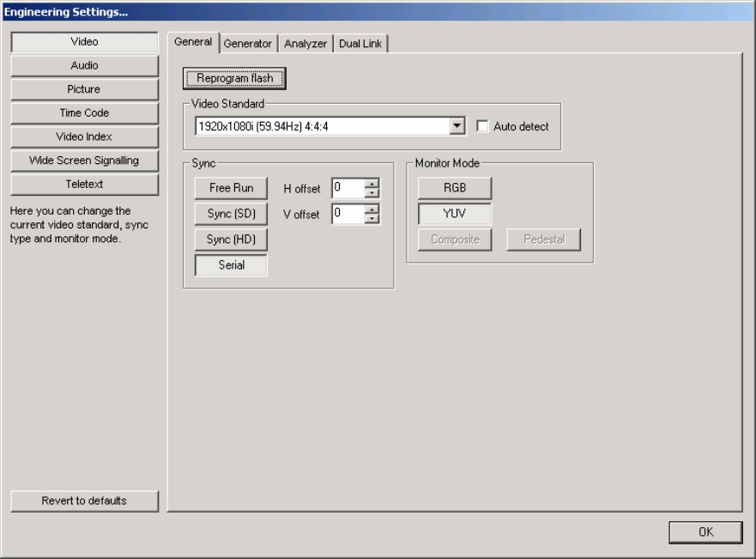This screenshot has height=559, width=756.
Task: Select Sync (HD) sync mode
Action: pos(231,240)
